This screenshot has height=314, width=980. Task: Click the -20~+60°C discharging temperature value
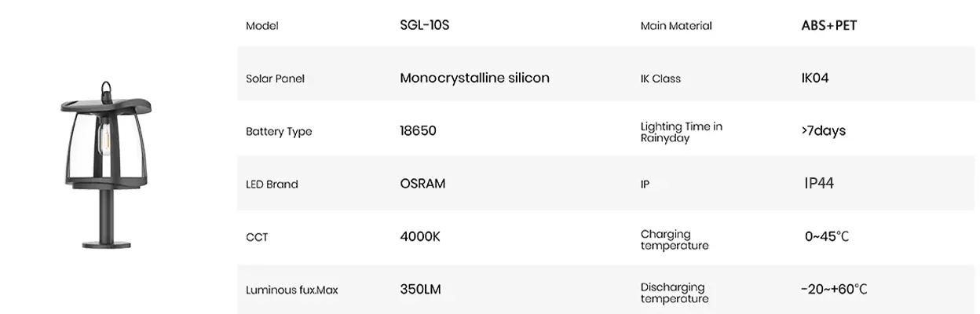point(834,290)
